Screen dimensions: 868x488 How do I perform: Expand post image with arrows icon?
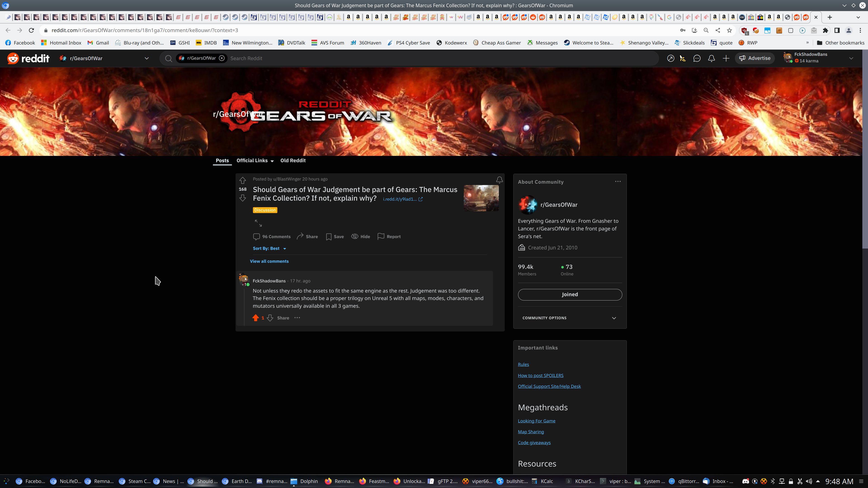[258, 223]
